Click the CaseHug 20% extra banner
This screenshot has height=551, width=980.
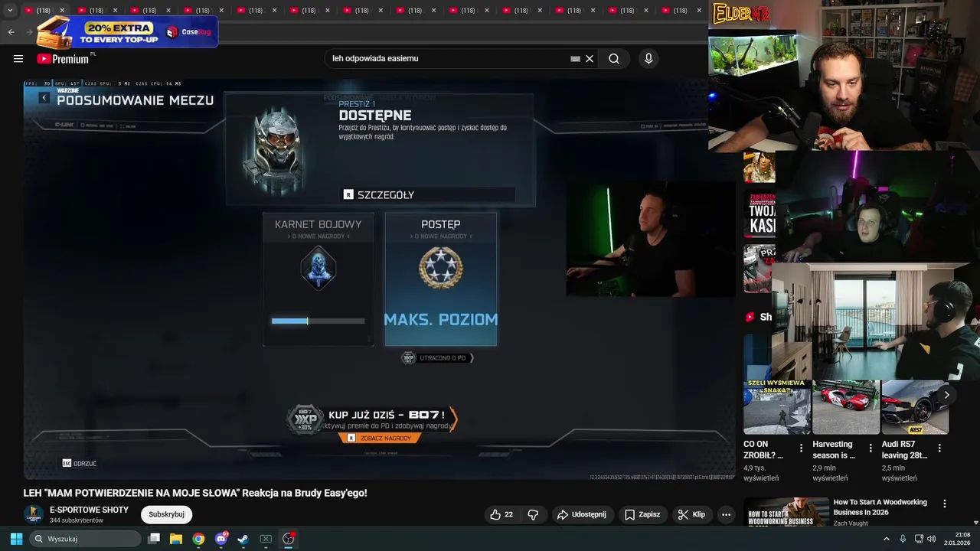(x=127, y=31)
